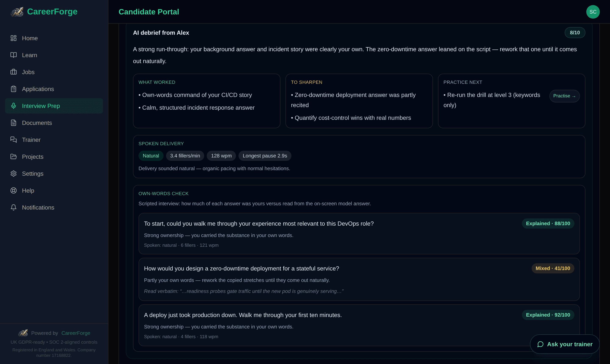The width and height of the screenshot is (610, 364).
Task: Click the Documents file icon
Action: point(14,123)
